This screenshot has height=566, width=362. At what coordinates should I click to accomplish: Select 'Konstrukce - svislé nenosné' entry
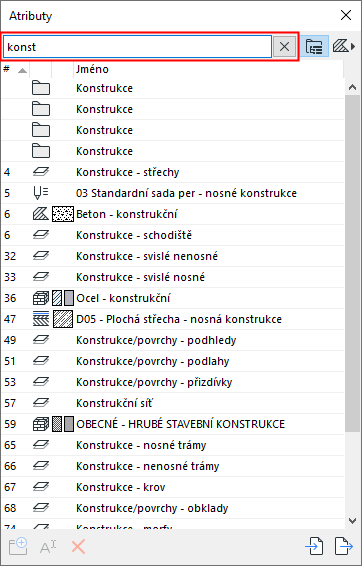click(x=147, y=256)
